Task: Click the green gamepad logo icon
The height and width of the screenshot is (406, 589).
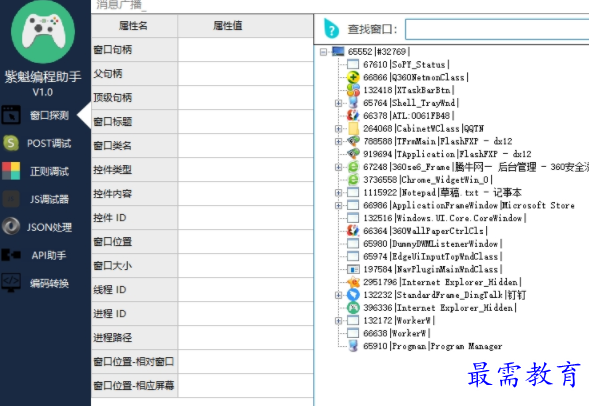Action: click(43, 32)
